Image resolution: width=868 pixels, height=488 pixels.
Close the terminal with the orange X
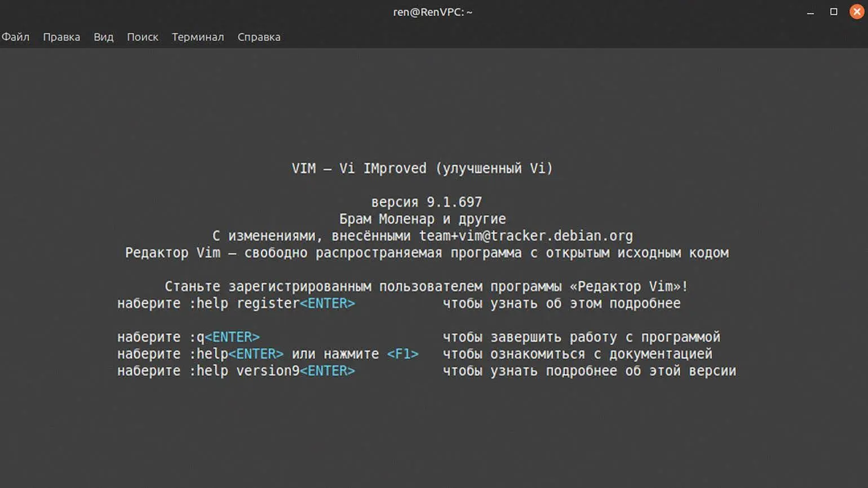pyautogui.click(x=857, y=12)
